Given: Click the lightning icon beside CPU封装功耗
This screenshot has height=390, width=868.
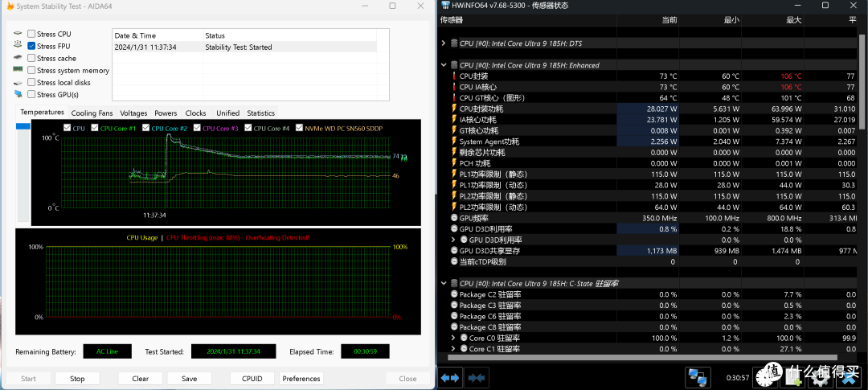Looking at the screenshot, I should coord(454,109).
